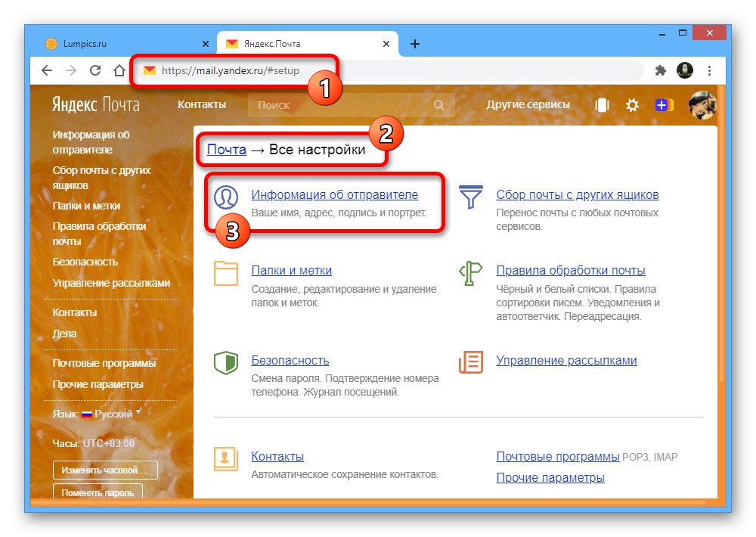The width and height of the screenshot is (756, 537).
Task: Open Другие сервисы menu
Action: [528, 104]
